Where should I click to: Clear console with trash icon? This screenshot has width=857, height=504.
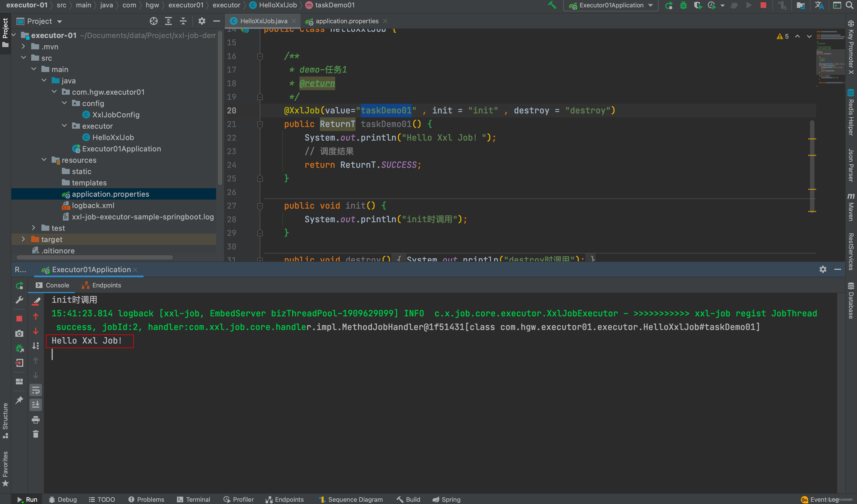tap(36, 434)
